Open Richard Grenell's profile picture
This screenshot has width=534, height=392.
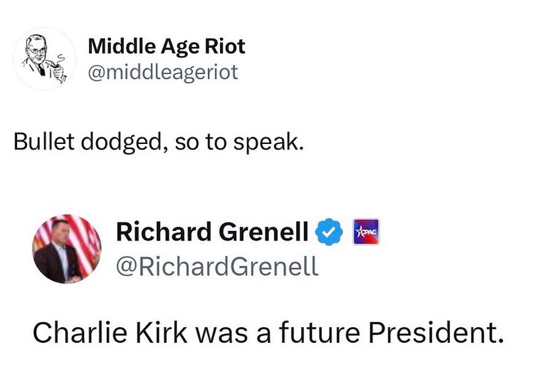[x=66, y=248]
